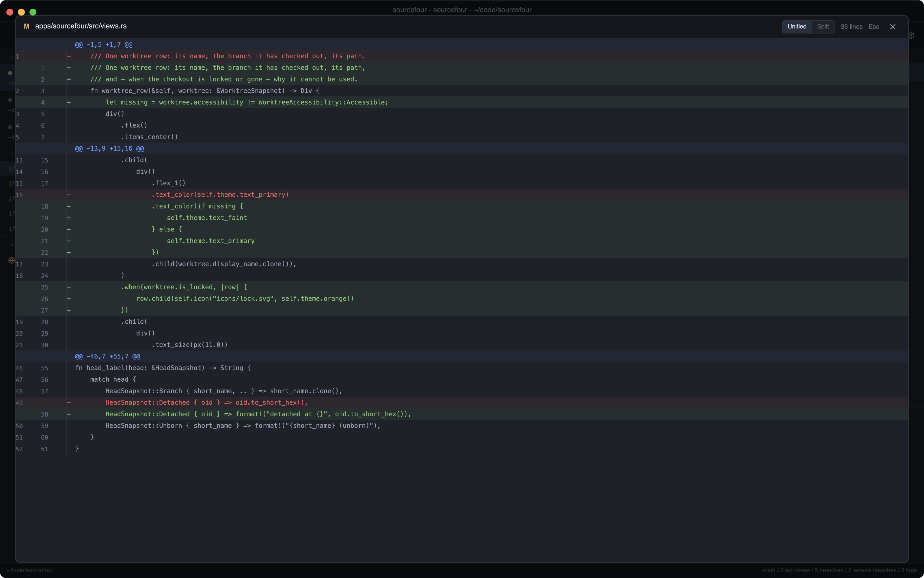Click added line with 'icons/lock.svg'

click(462, 299)
